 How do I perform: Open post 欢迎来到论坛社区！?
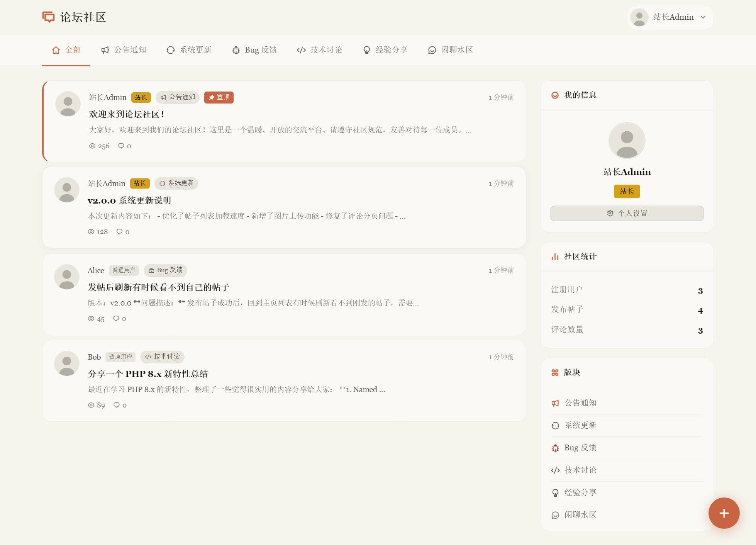(127, 114)
